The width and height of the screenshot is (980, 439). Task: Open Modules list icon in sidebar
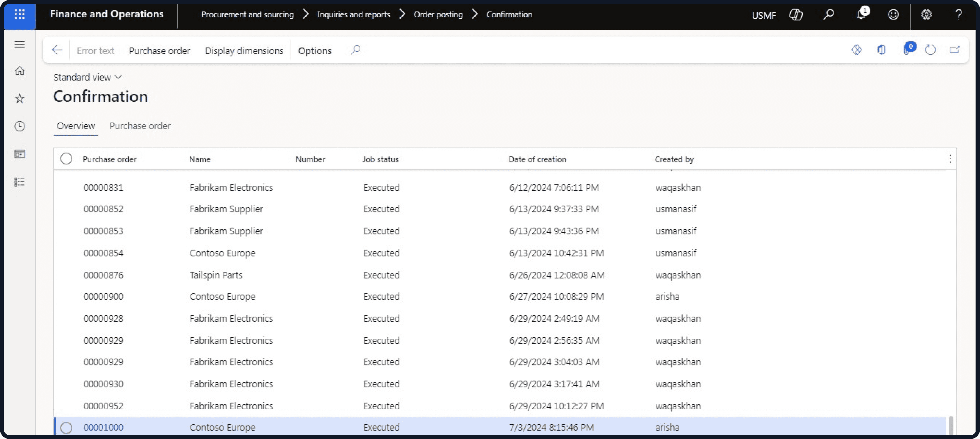[x=20, y=182]
